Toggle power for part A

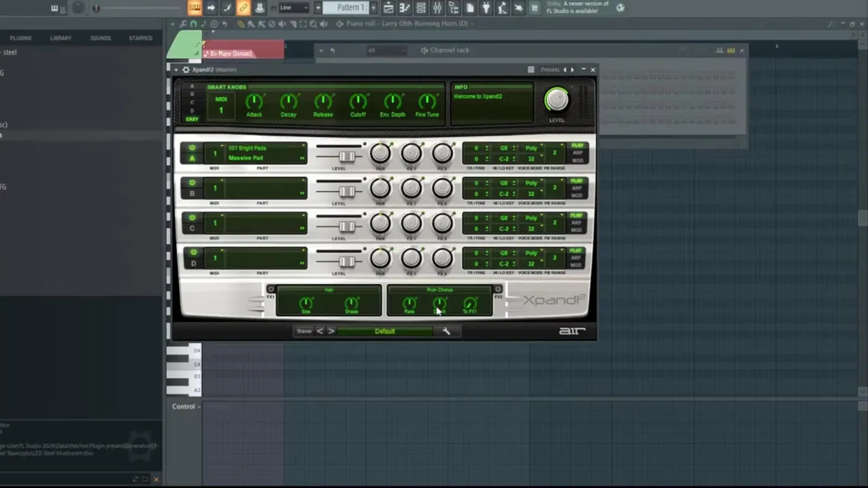tap(192, 148)
